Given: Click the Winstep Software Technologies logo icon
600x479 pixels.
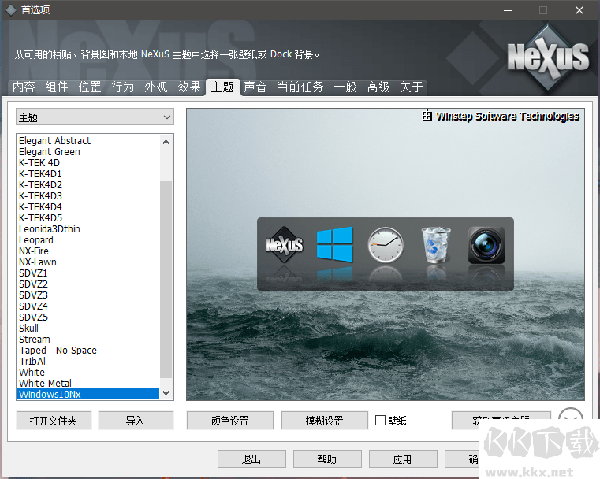Looking at the screenshot, I should tap(428, 117).
